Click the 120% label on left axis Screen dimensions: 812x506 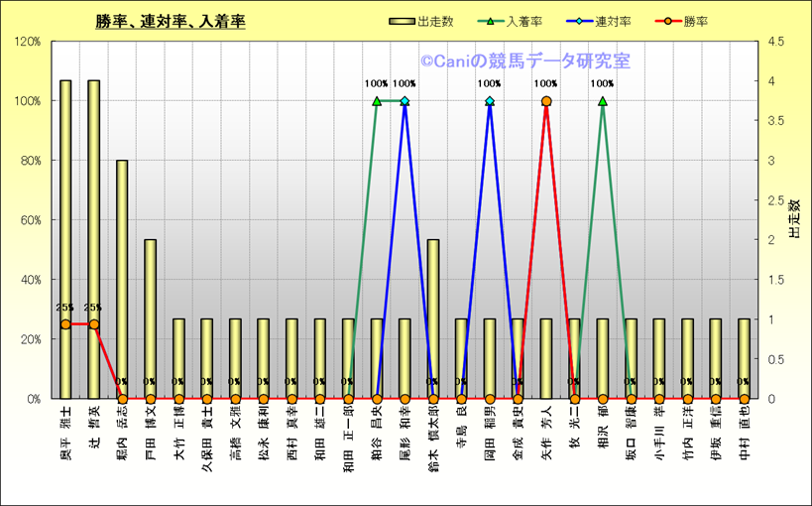click(27, 42)
